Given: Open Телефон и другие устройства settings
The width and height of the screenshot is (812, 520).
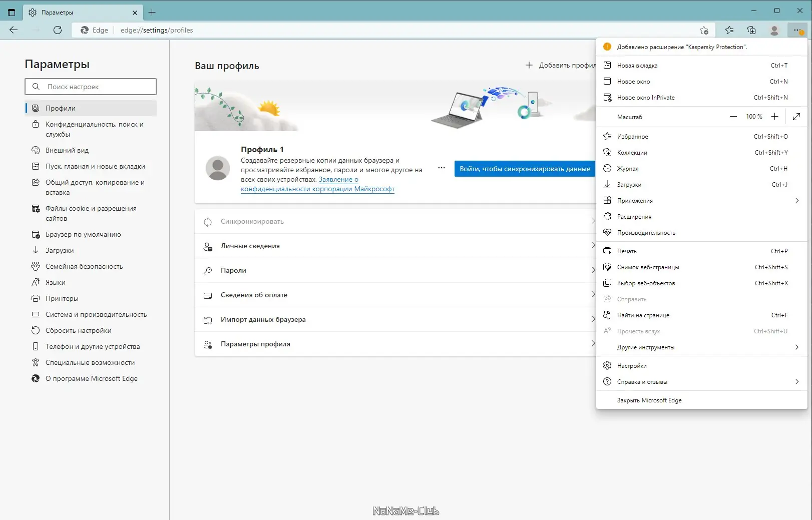Looking at the screenshot, I should click(91, 346).
